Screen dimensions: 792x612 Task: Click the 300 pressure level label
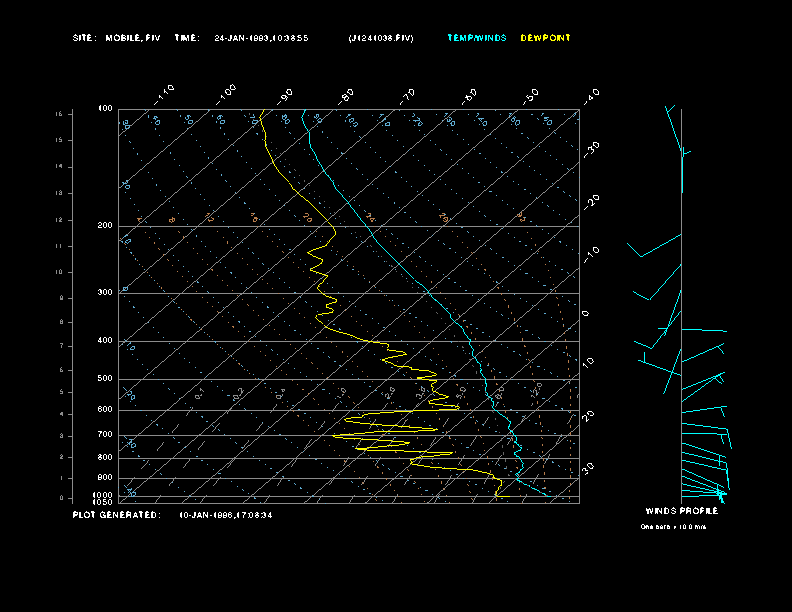click(x=105, y=292)
